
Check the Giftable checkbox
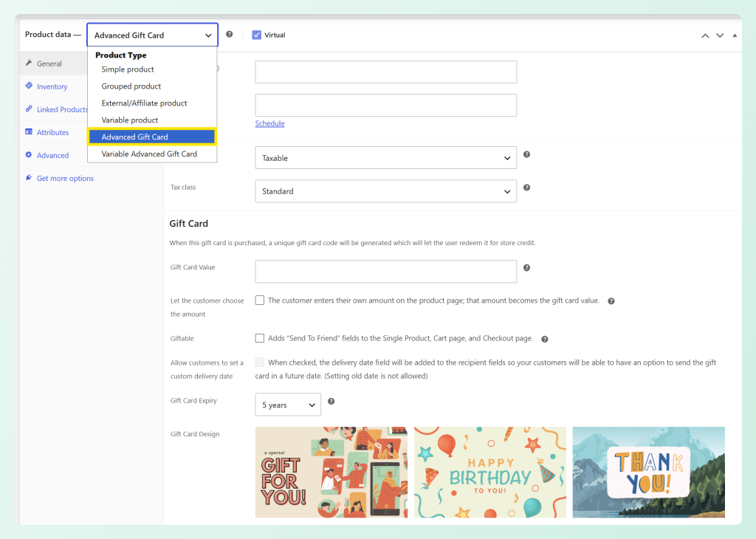click(259, 338)
